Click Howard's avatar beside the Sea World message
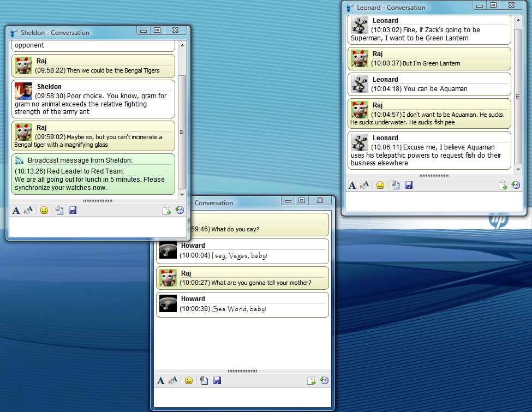Viewport: 532px width, 412px height. [x=168, y=303]
